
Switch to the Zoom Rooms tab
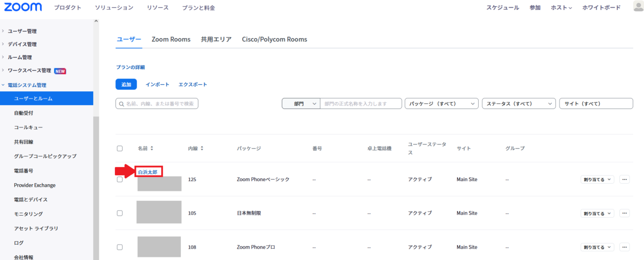tap(171, 39)
